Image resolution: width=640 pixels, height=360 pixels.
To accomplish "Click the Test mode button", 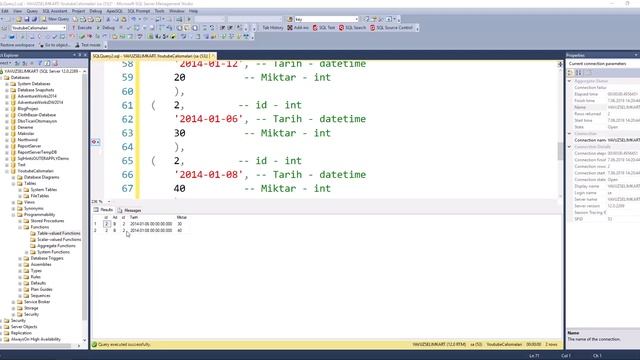I will point(88,45).
